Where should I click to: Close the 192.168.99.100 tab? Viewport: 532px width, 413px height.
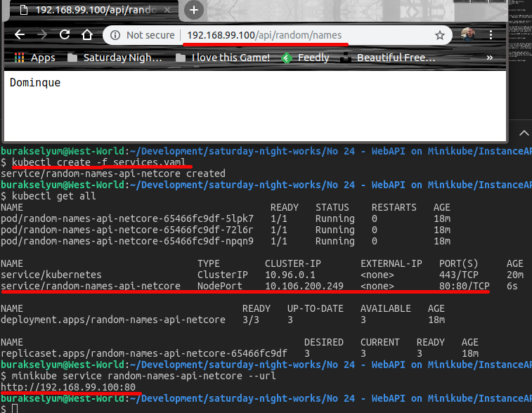coord(169,10)
